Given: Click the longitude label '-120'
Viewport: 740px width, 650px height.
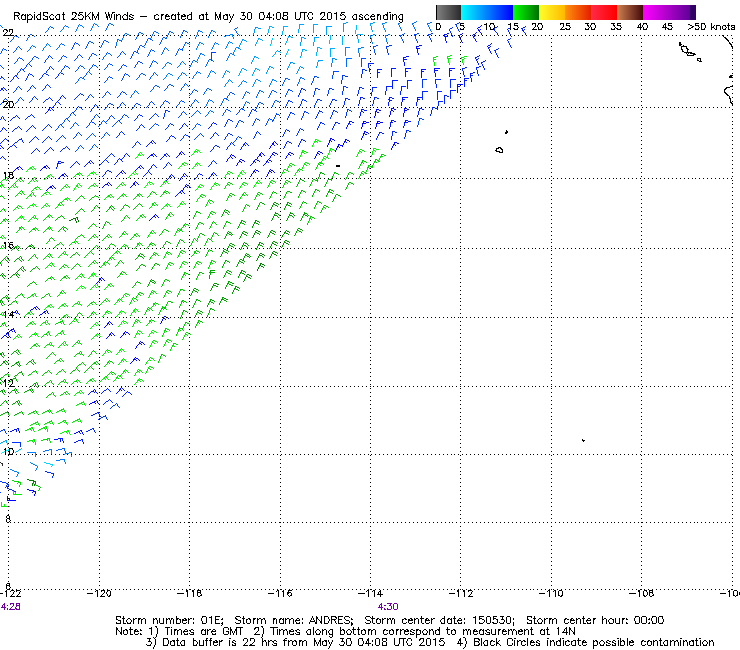Looking at the screenshot, I should (x=100, y=593).
